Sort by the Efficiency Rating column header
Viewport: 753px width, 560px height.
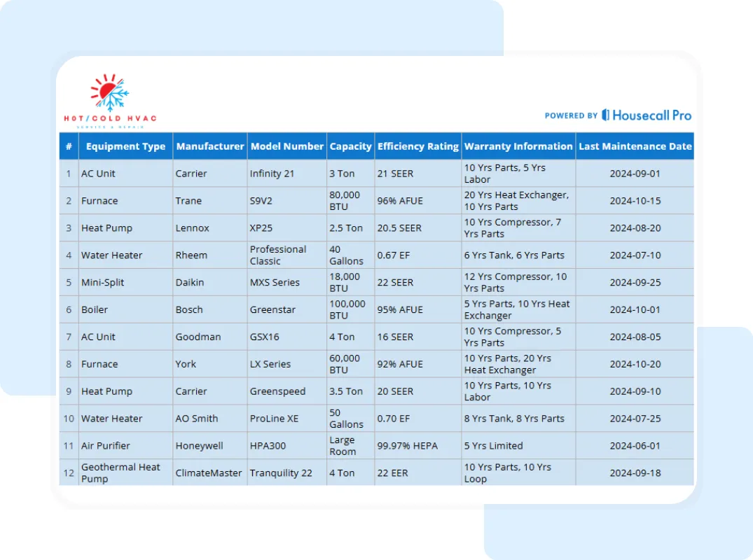click(417, 146)
